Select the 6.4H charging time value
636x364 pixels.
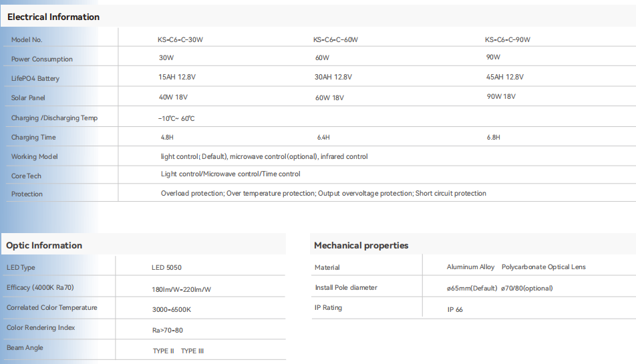[323, 138]
